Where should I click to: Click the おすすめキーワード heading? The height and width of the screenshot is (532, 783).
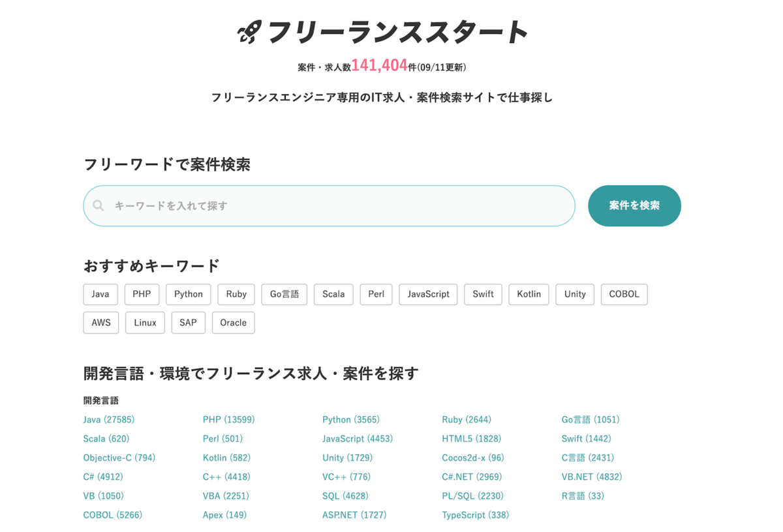(x=151, y=266)
